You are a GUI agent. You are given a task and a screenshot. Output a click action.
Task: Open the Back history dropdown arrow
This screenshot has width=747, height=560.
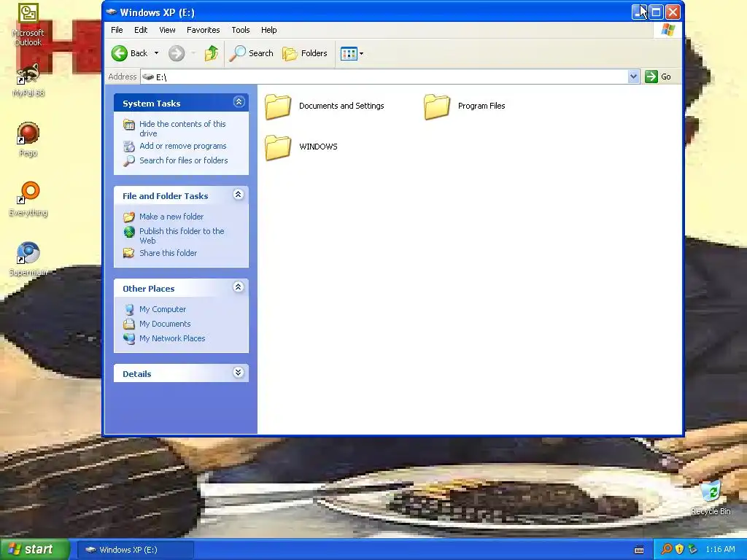tap(156, 53)
